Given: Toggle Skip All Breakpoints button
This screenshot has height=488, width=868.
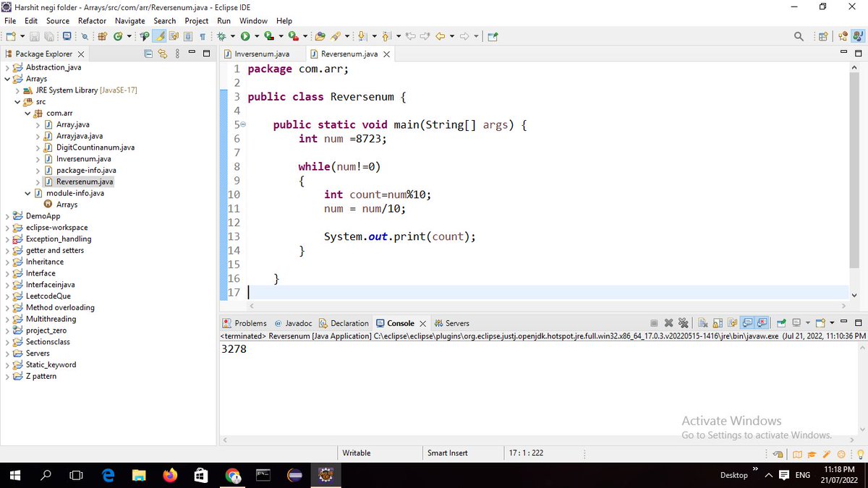Looking at the screenshot, I should click(85, 36).
